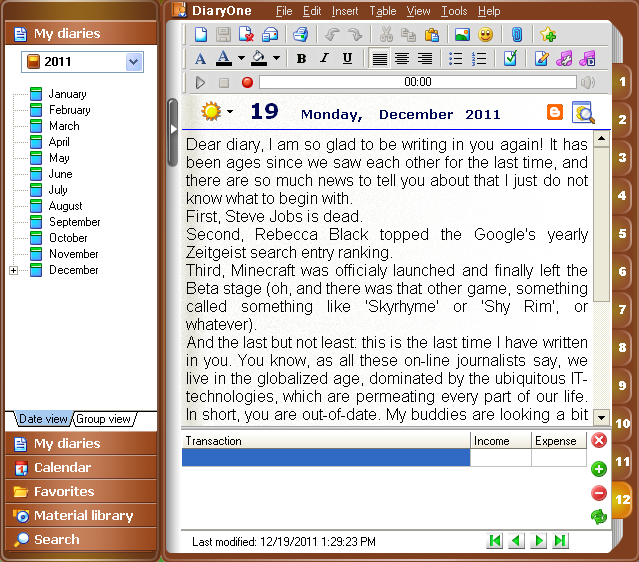Justify the paragraph text

(379, 59)
